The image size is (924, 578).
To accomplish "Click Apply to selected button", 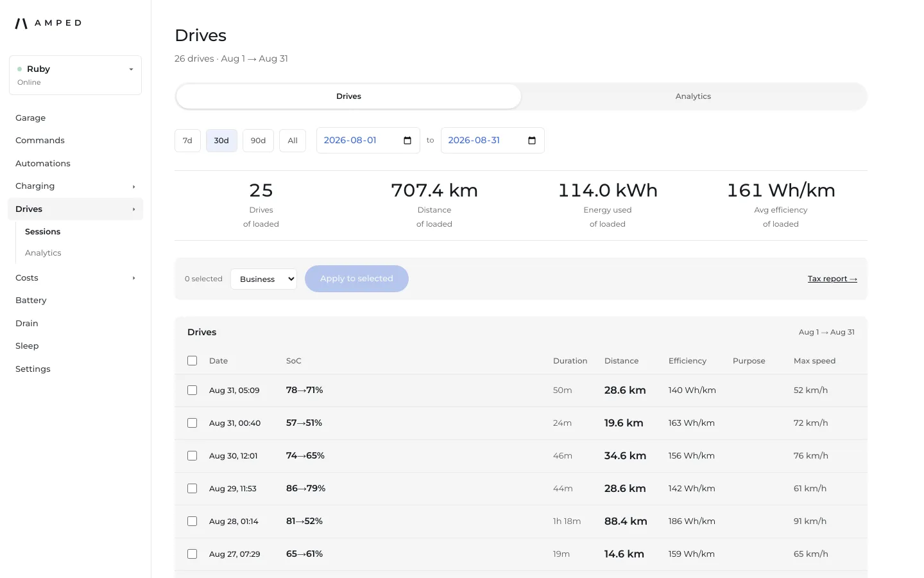I will pyautogui.click(x=357, y=279).
